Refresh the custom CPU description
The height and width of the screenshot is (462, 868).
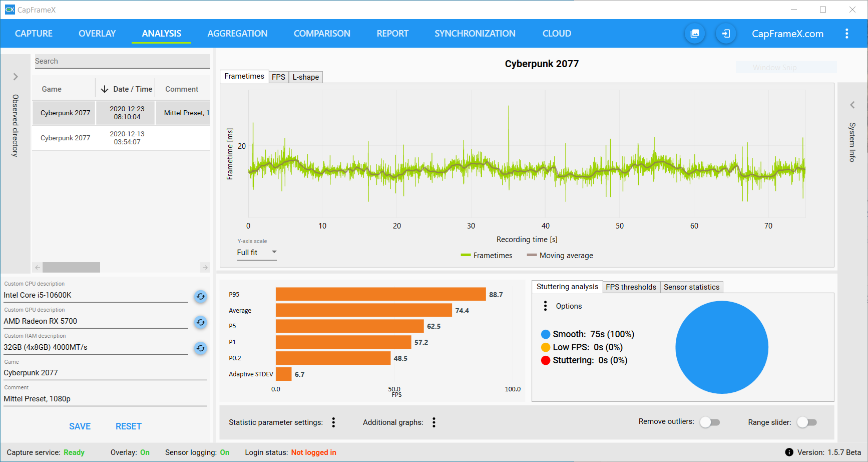(201, 297)
